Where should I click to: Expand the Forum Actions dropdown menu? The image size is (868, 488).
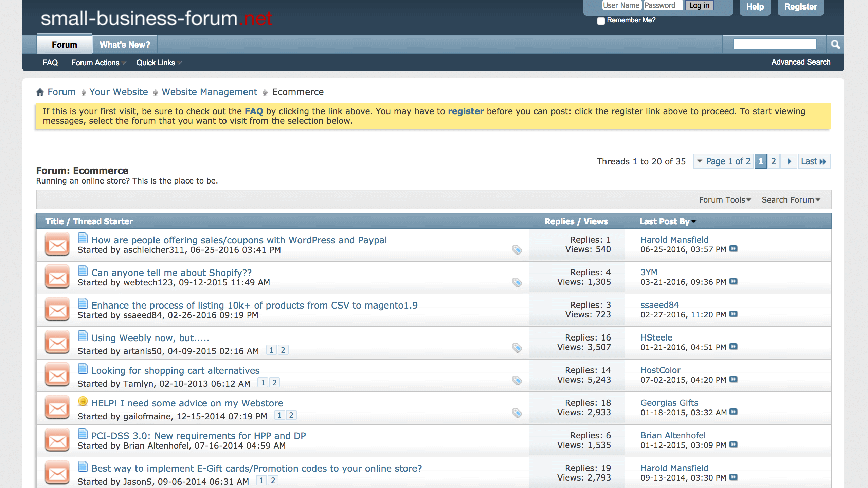[97, 63]
